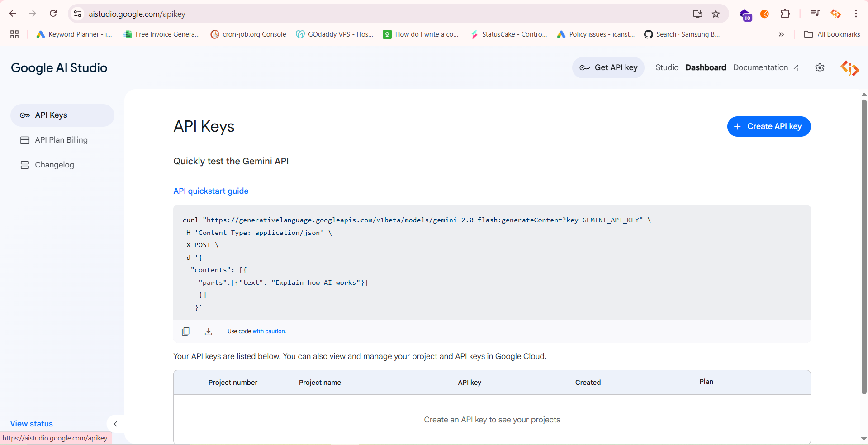Switch to Studio tab
Screen dimensions: 868x445
click(x=667, y=67)
